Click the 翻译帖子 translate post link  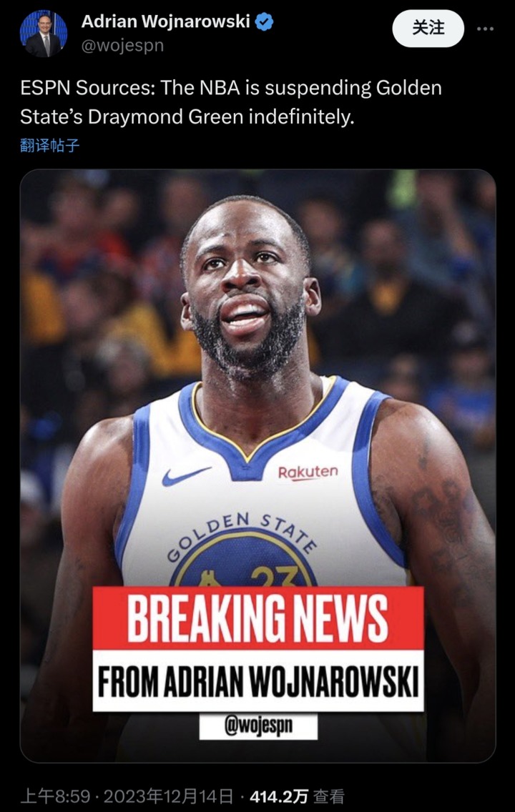coord(50,145)
